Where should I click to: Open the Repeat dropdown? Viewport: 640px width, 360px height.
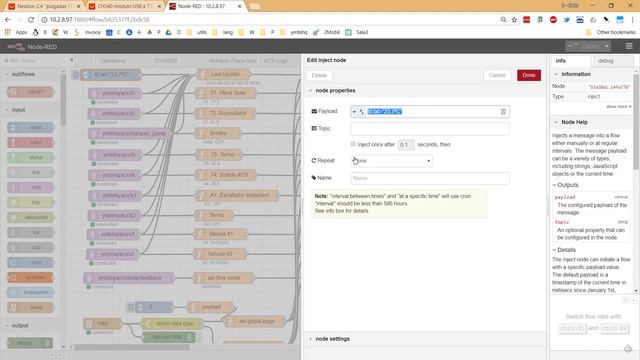click(391, 161)
